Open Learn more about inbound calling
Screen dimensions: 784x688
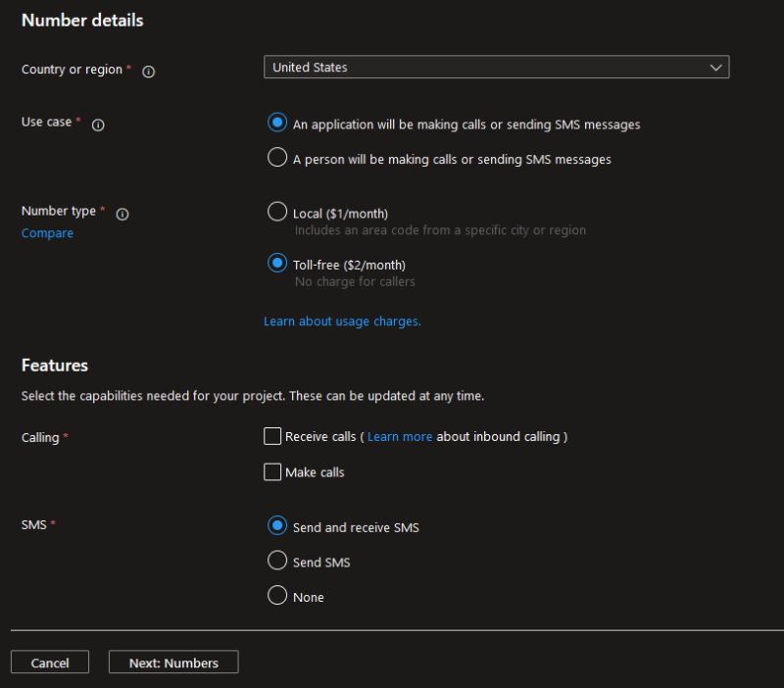(400, 436)
